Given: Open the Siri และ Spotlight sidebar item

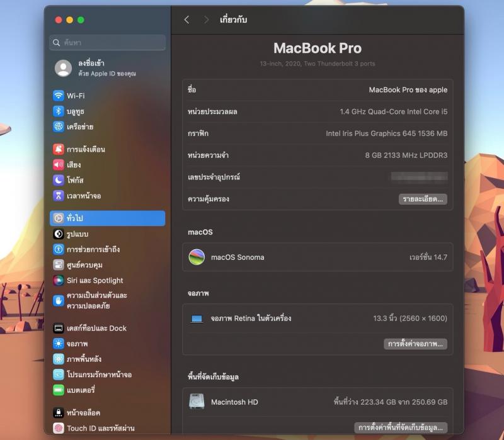Looking at the screenshot, I should tap(107, 280).
